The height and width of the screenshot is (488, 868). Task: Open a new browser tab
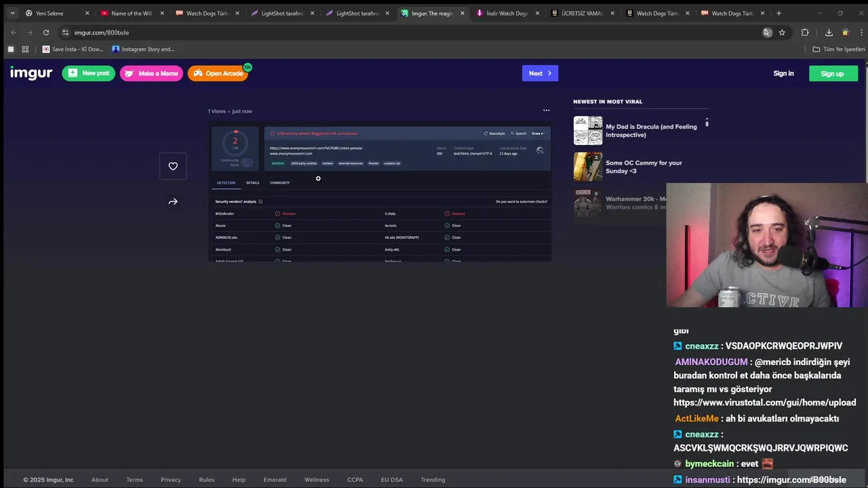coord(778,13)
